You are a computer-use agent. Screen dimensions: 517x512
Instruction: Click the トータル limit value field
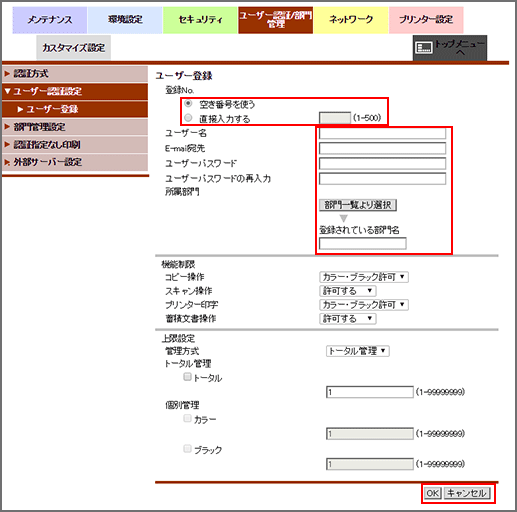click(370, 392)
